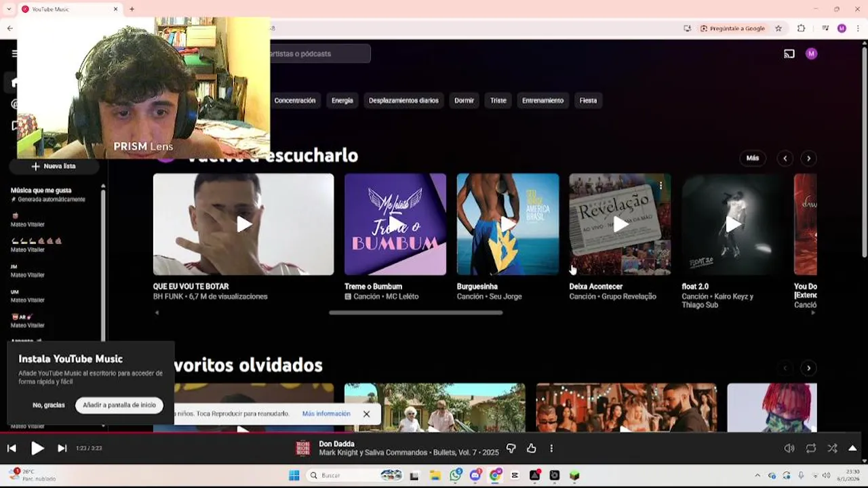Screen dimensions: 868x488
Task: Close the playback paused notification
Action: coord(366,413)
